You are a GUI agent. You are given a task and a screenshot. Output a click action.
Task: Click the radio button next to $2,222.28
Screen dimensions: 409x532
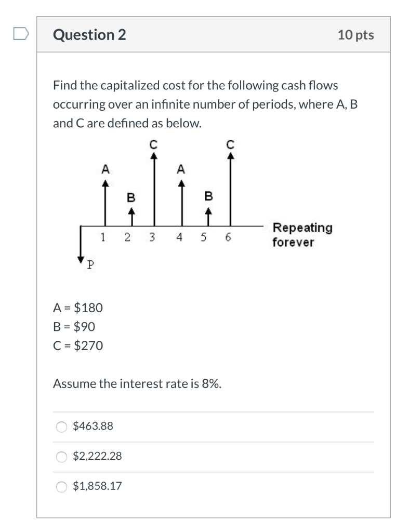61,457
